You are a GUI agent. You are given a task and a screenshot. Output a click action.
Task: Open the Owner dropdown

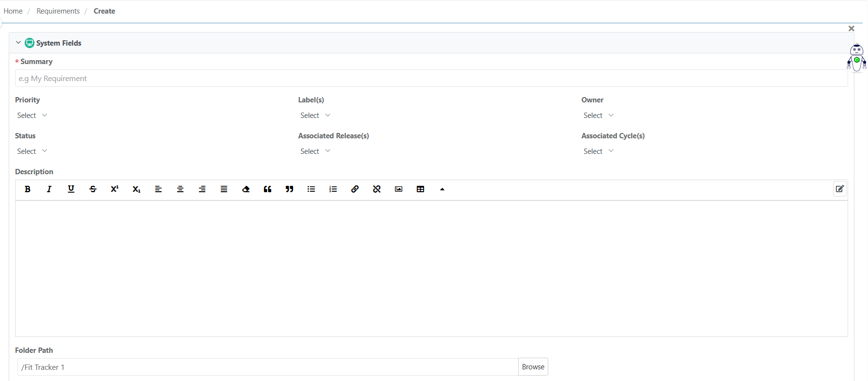599,116
